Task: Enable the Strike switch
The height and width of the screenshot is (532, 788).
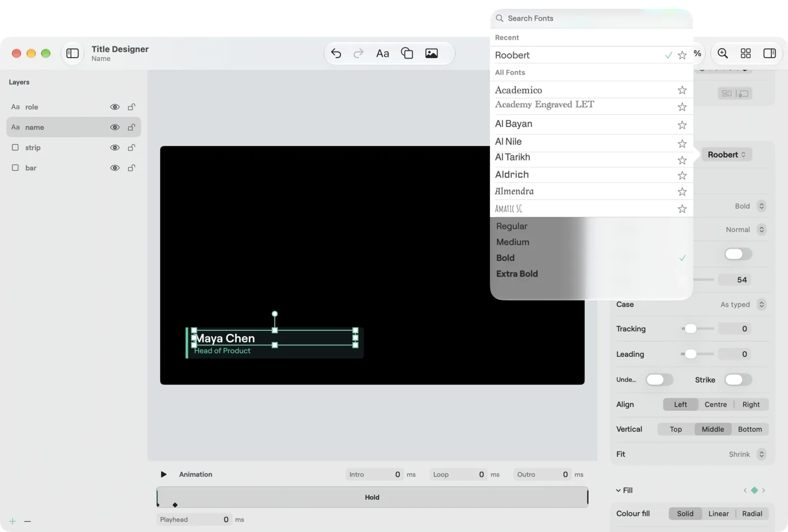Action: (x=738, y=379)
